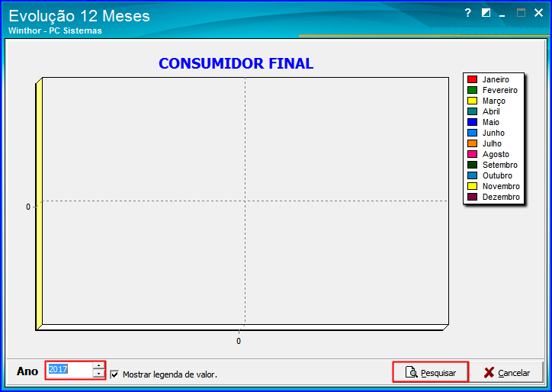The width and height of the screenshot is (552, 392).
Task: Click the blue Maio legend swatch
Action: point(472,122)
